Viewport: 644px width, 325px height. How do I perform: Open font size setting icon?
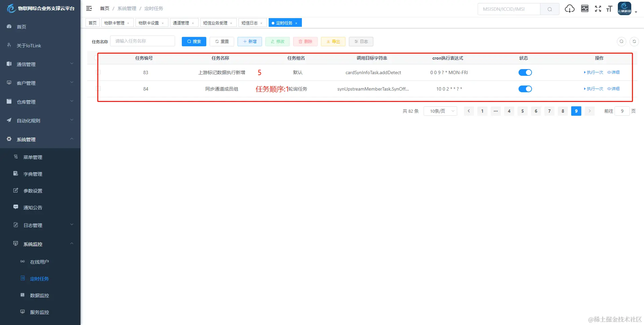609,9
